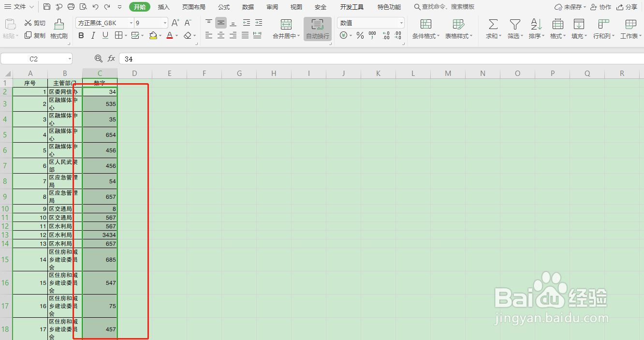This screenshot has height=340, width=644.
Task: Click the 筛选 filter funnel icon
Action: [x=515, y=24]
